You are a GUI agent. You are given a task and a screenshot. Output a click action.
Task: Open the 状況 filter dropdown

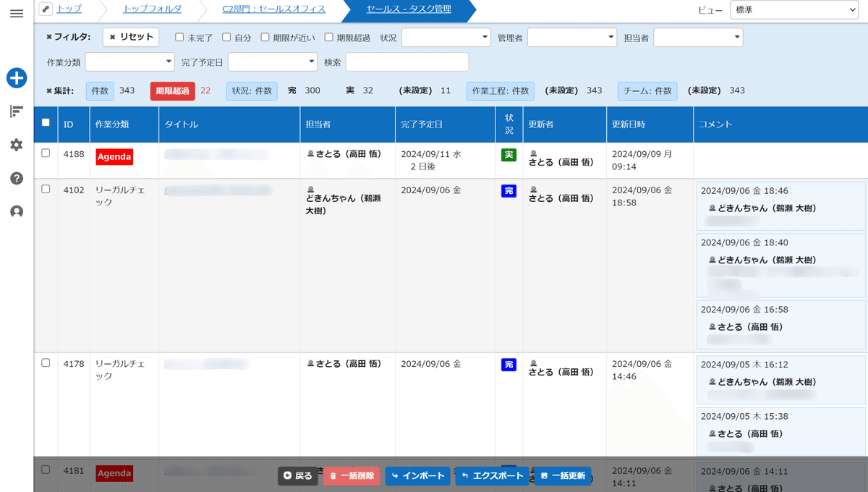(446, 37)
